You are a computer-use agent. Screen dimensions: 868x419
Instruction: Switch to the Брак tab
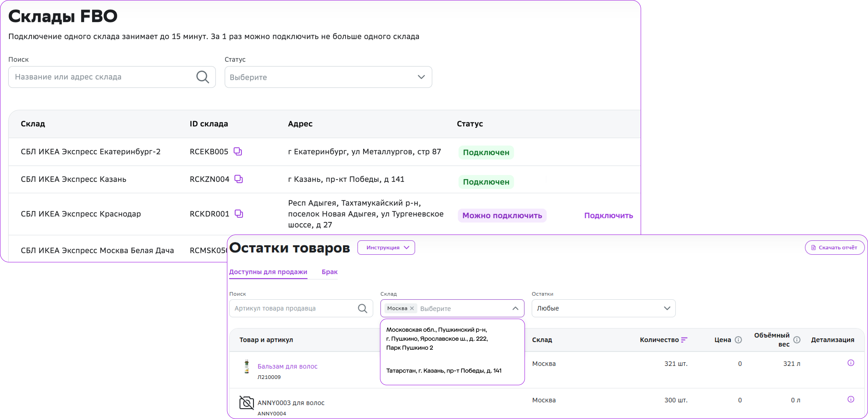click(x=330, y=272)
